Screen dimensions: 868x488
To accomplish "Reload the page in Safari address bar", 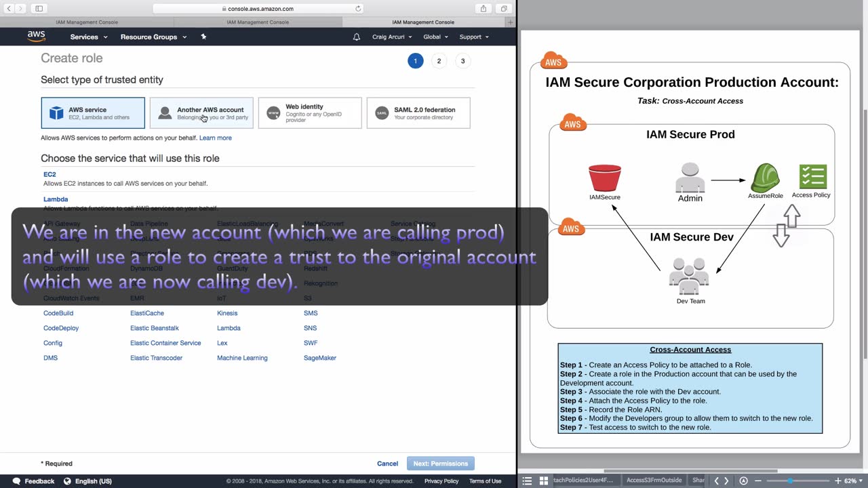I will 358,9.
